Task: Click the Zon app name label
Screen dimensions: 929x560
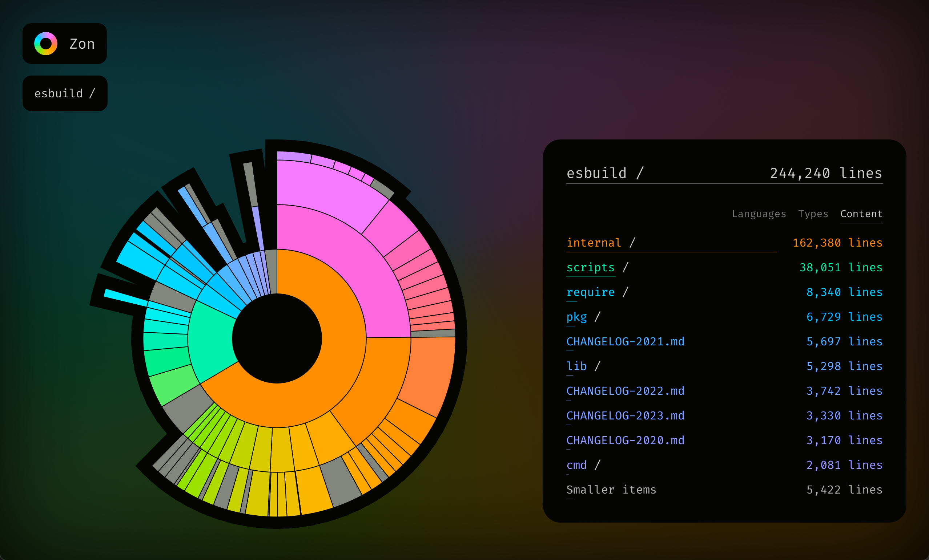Action: [82, 44]
